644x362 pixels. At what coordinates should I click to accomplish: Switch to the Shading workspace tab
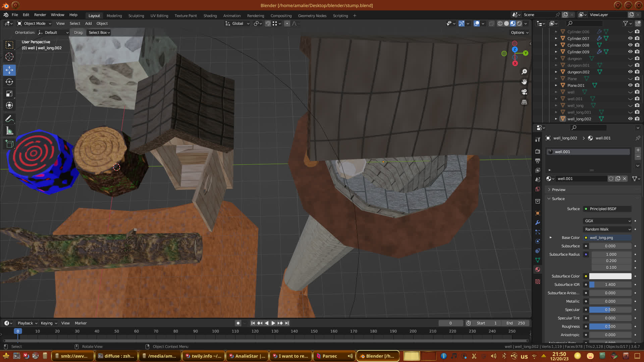tap(210, 16)
